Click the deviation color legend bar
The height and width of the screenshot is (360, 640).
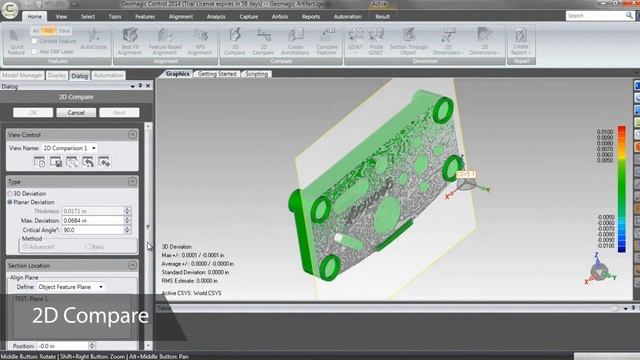[x=622, y=189]
